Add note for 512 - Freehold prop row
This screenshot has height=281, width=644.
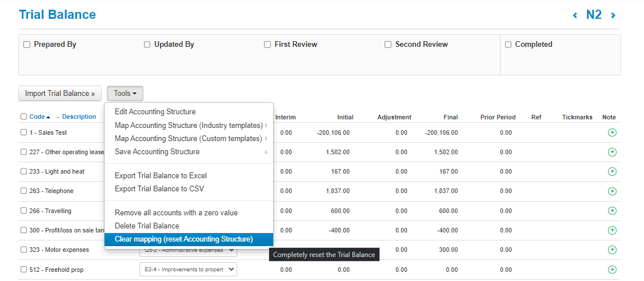click(611, 270)
